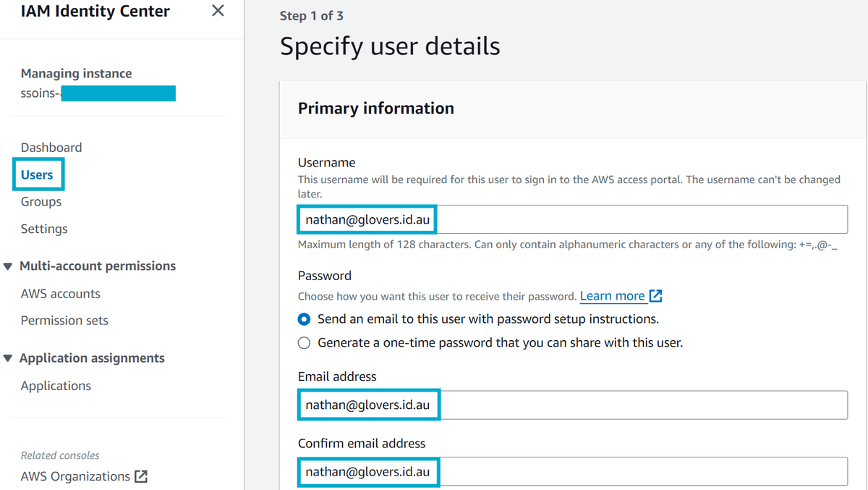Enable sending password setup email instructions
The image size is (868, 490).
(x=304, y=318)
